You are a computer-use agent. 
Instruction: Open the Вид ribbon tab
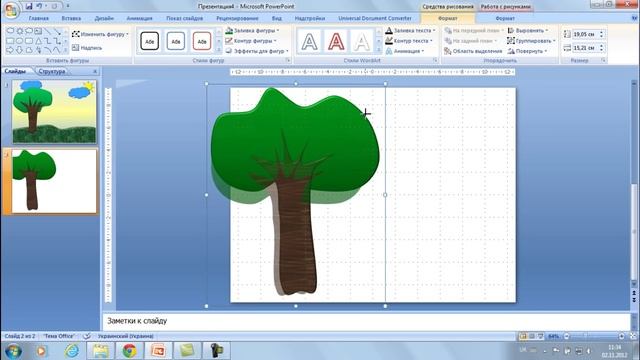pos(276,18)
